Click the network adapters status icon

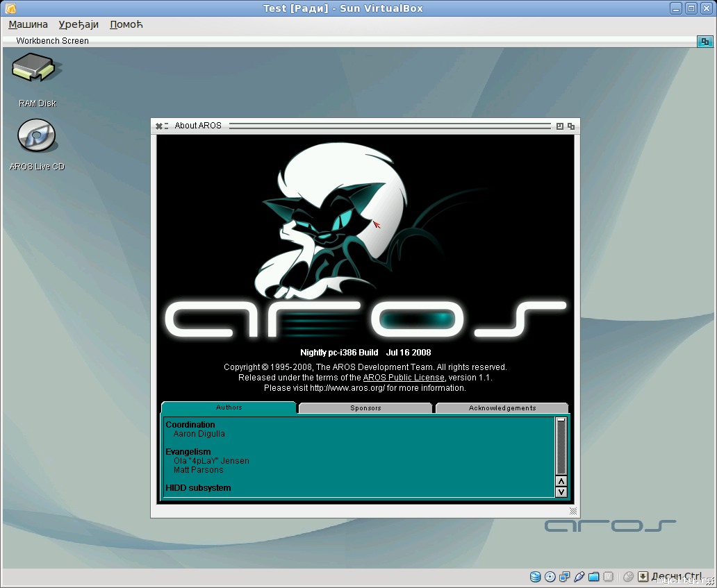(565, 577)
